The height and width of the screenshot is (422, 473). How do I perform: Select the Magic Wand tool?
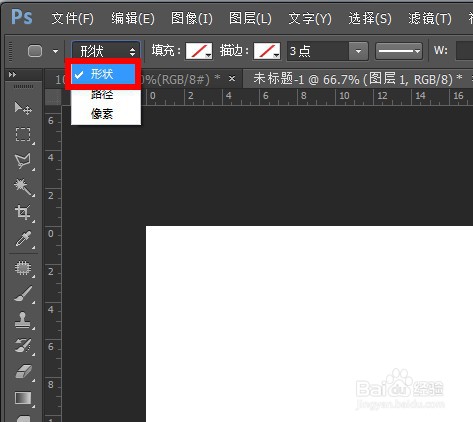(x=23, y=187)
